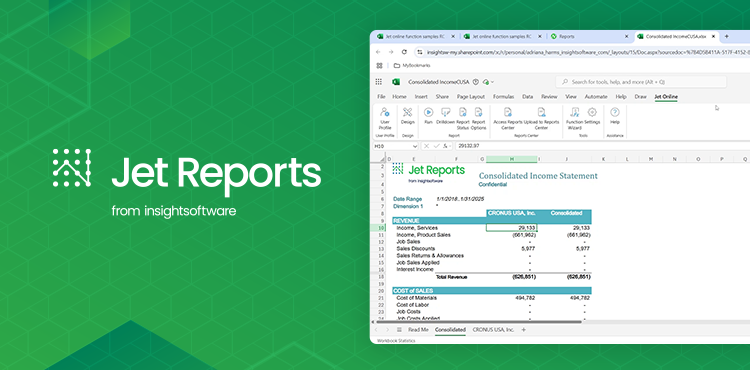The width and height of the screenshot is (750, 370).
Task: Switch to the Insert ribbon tab
Action: point(421,97)
